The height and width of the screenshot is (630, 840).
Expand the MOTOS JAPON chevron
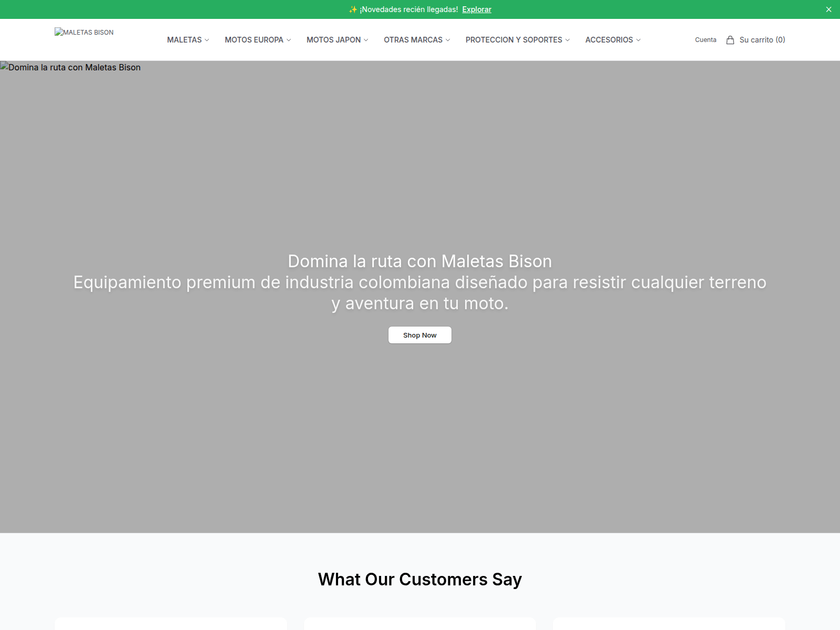(x=366, y=40)
